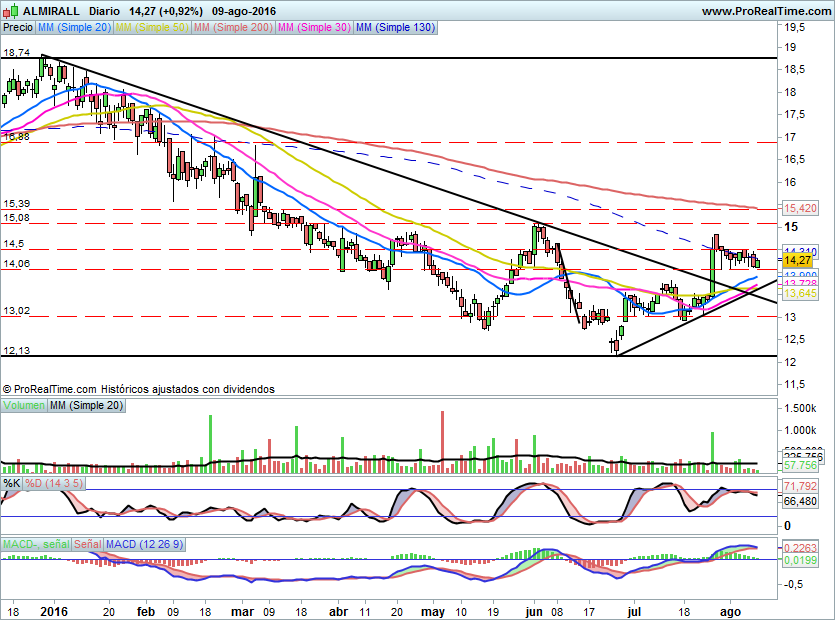Open the www.ProRealTime.com link
This screenshot has height=620, width=835.
pos(766,11)
